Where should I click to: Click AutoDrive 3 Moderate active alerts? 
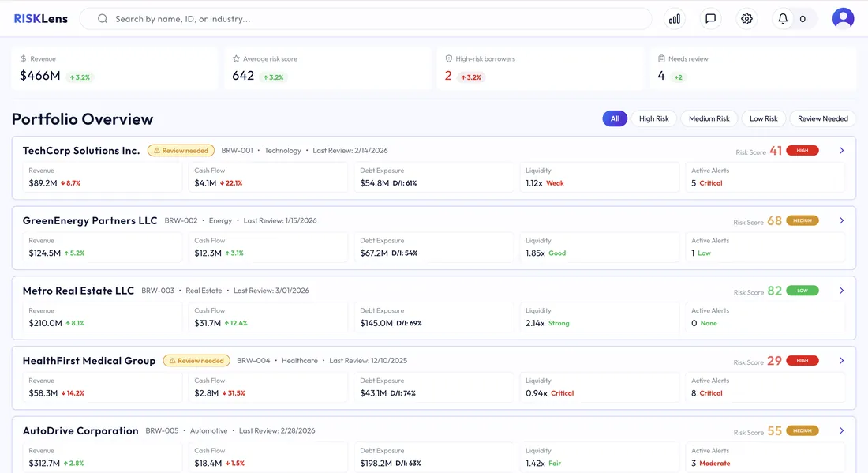click(x=710, y=464)
